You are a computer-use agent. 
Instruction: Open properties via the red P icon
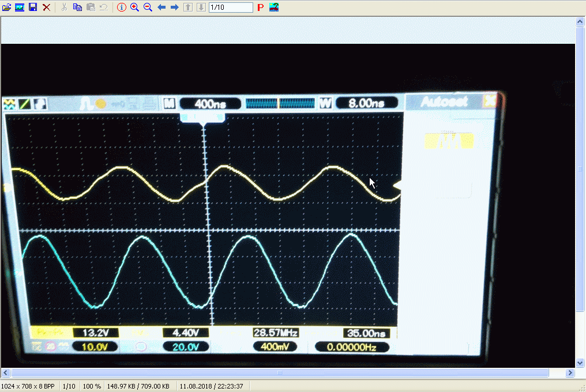[261, 7]
